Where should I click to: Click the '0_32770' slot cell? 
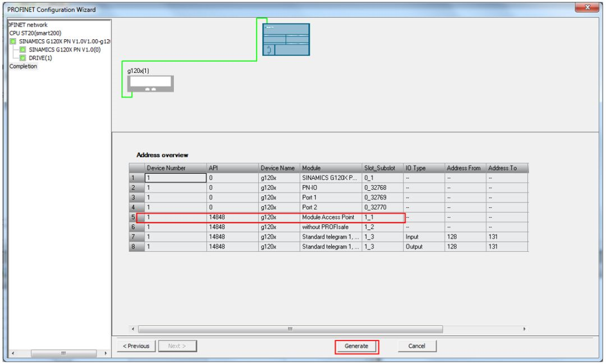[x=383, y=208]
